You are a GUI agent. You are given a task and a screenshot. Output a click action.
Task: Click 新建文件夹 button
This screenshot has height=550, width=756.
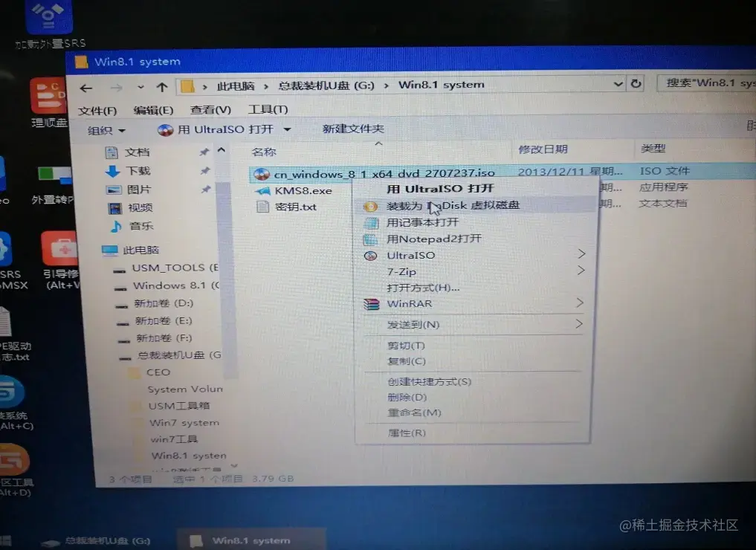[x=353, y=129]
